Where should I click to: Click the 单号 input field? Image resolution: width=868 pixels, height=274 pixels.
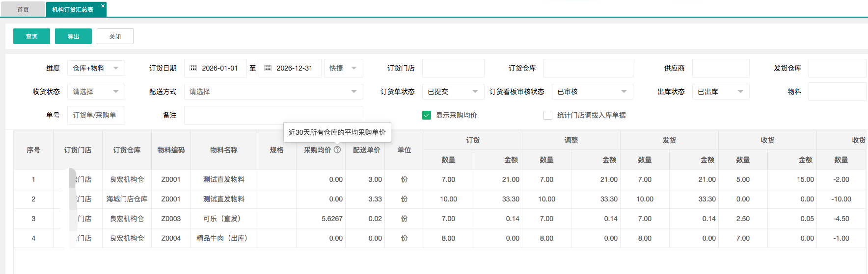[x=96, y=115]
